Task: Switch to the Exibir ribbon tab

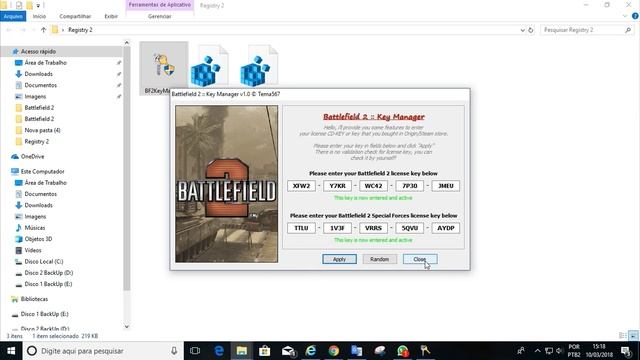Action: [111, 16]
